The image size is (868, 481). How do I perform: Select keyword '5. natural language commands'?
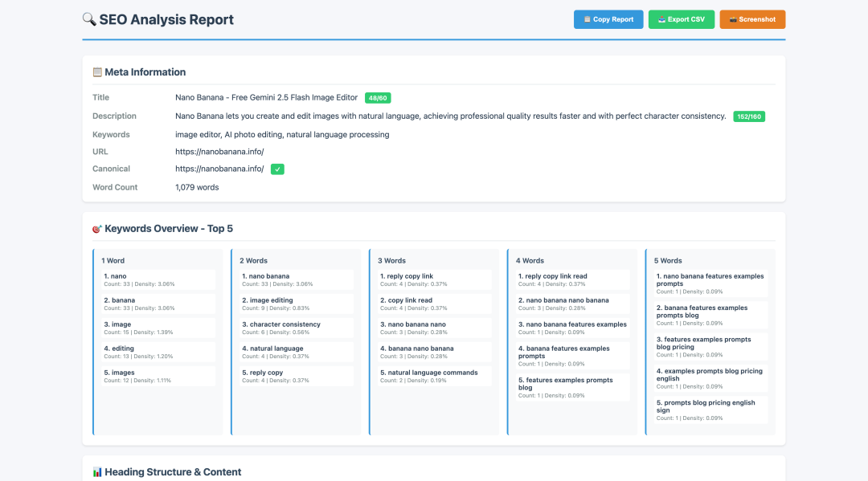coord(435,377)
